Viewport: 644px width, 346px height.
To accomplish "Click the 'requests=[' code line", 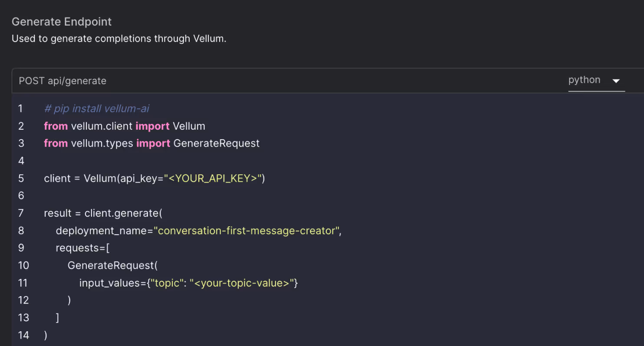I will pos(82,248).
